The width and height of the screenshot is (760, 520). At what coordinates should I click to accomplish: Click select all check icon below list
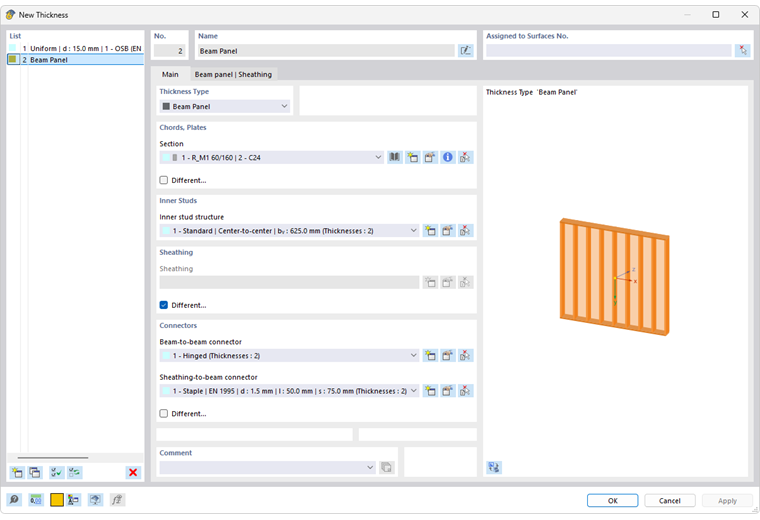[56, 473]
